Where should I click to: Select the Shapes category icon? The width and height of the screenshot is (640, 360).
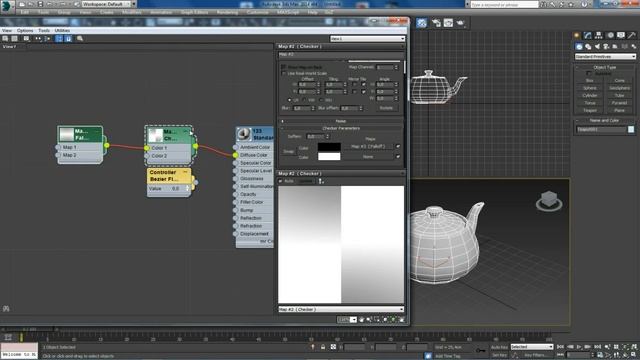click(x=588, y=47)
